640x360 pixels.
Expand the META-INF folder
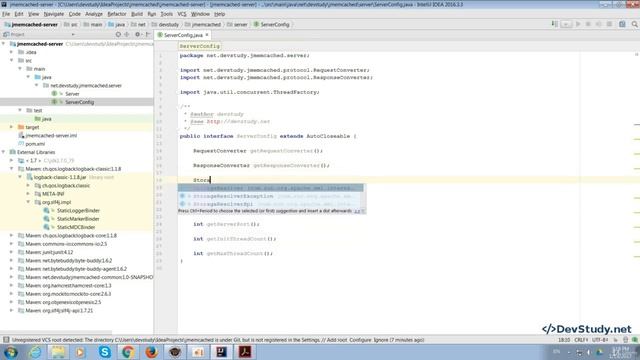[28, 194]
